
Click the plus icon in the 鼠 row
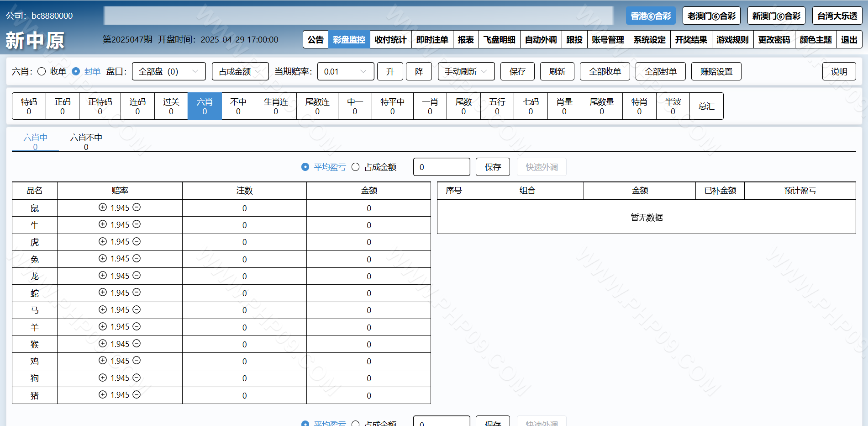coord(103,207)
